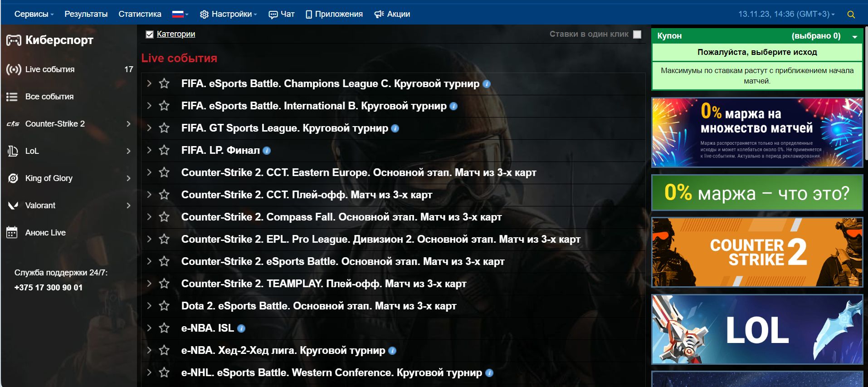Go to Статистика in top menu
Screen dimensions: 868x387
pyautogui.click(x=140, y=14)
